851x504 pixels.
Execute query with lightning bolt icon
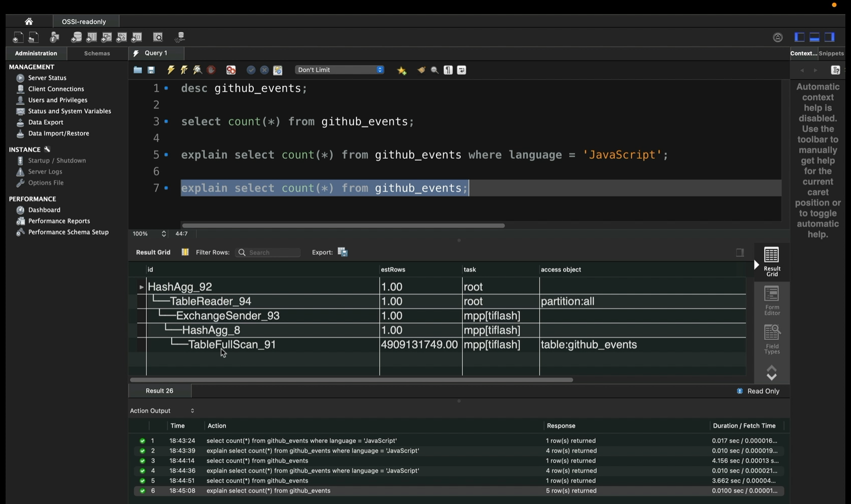(170, 70)
